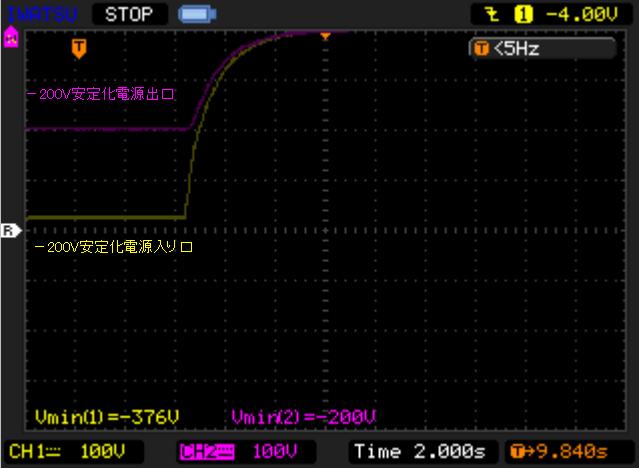Click the STOP acquisition status indicator
This screenshot has width=639, height=468.
click(130, 15)
